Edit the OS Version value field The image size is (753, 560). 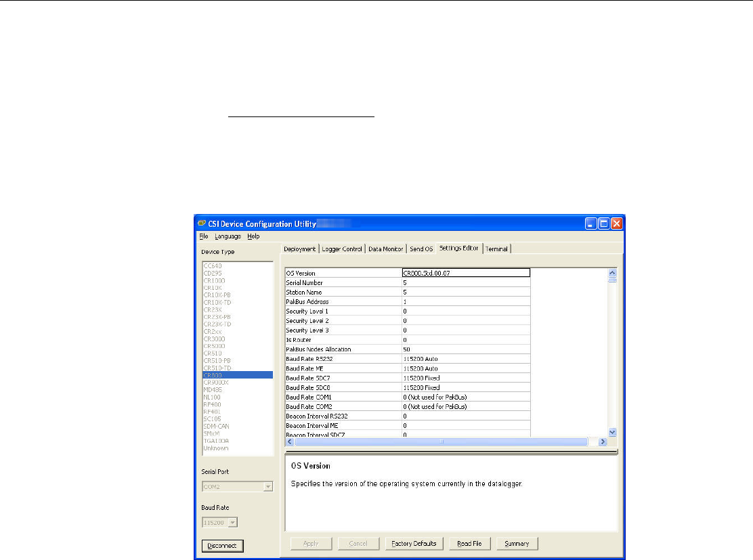coord(466,273)
